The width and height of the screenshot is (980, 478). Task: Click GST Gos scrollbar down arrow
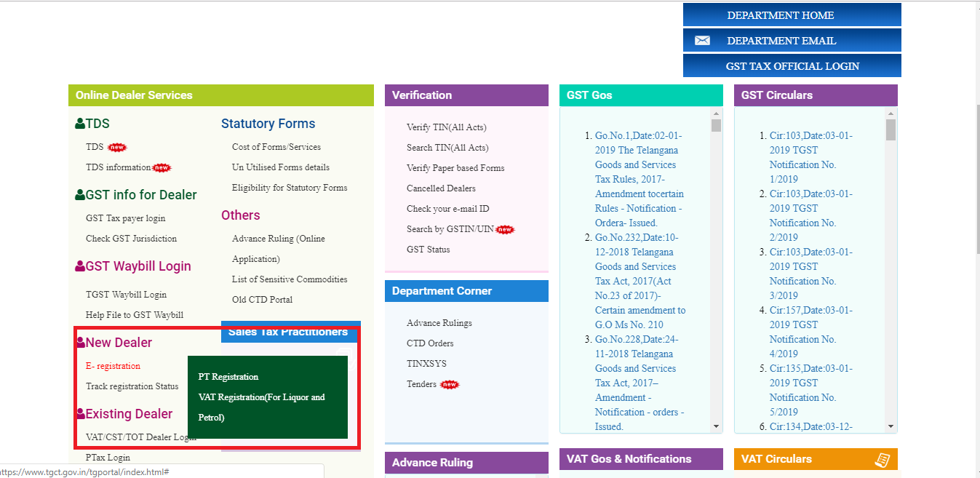click(716, 427)
